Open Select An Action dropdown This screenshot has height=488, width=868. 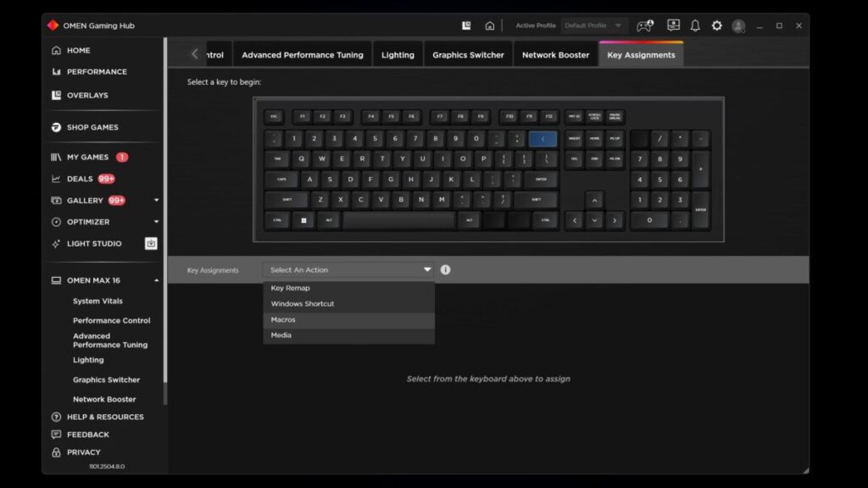(348, 270)
